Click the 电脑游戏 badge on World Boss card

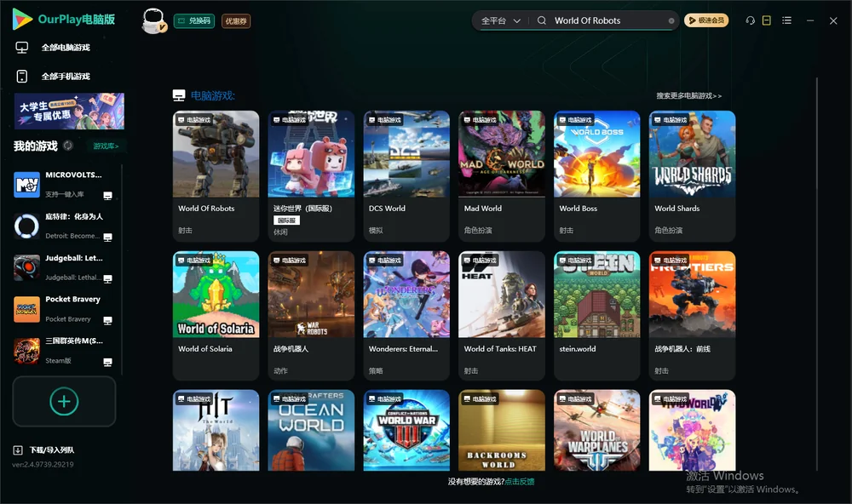tap(574, 119)
